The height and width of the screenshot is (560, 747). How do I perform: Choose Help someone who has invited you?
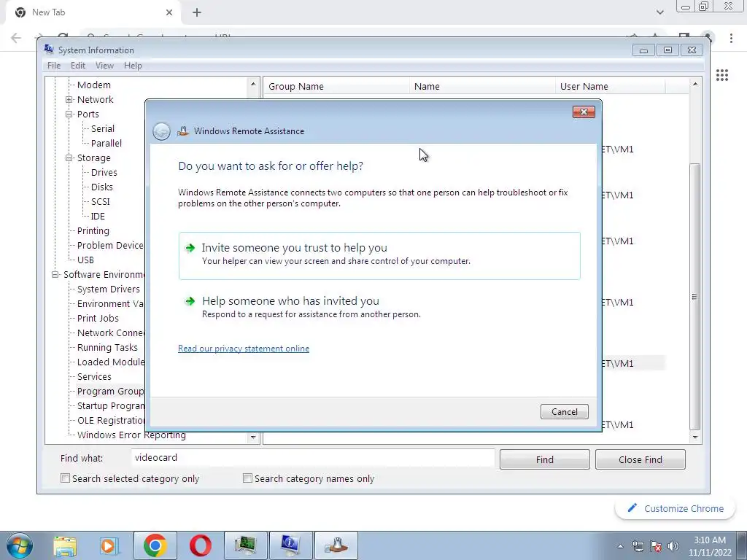379,307
